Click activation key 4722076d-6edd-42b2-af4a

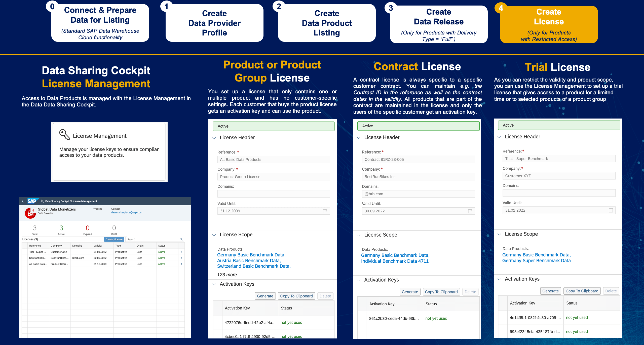[x=250, y=322]
